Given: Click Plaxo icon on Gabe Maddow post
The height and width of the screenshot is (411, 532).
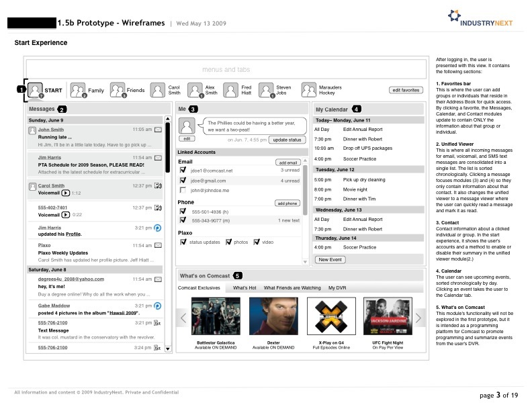Looking at the screenshot, I should click(x=157, y=306).
